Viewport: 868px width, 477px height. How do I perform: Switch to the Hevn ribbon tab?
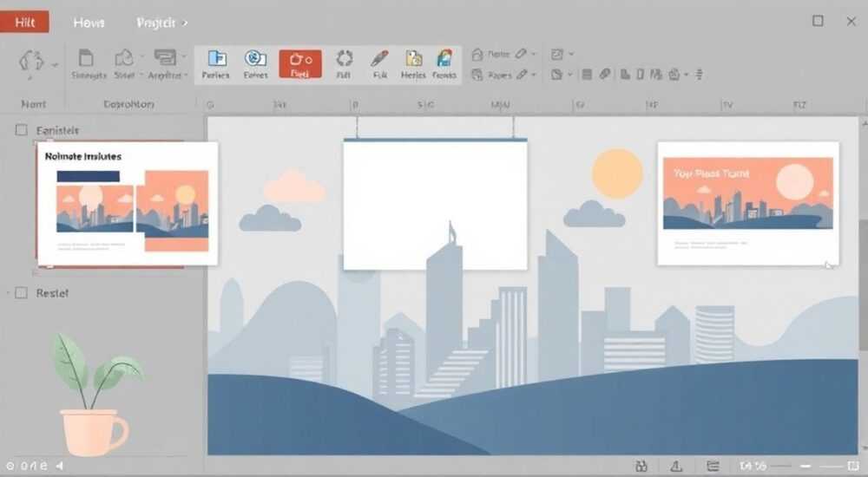click(89, 23)
